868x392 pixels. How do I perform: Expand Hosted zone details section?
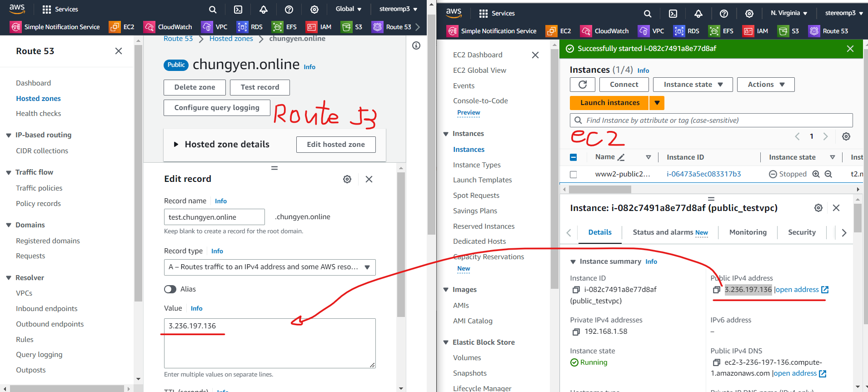tap(176, 145)
